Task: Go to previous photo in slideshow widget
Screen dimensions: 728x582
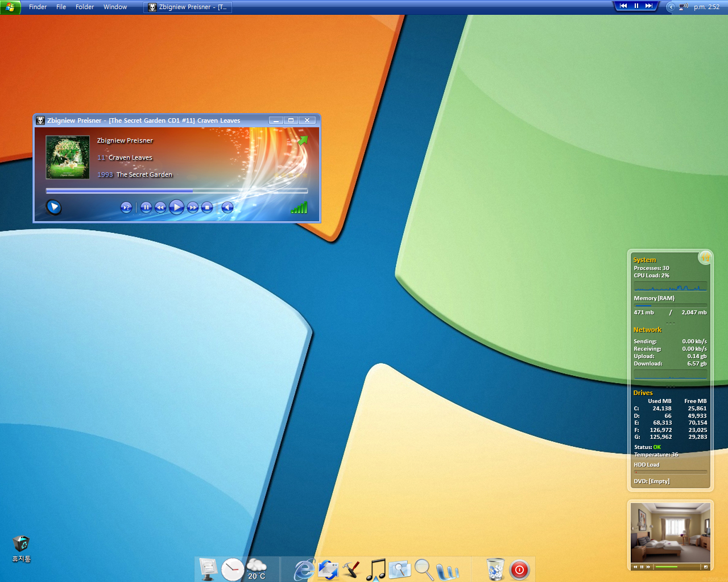Action: [635, 567]
